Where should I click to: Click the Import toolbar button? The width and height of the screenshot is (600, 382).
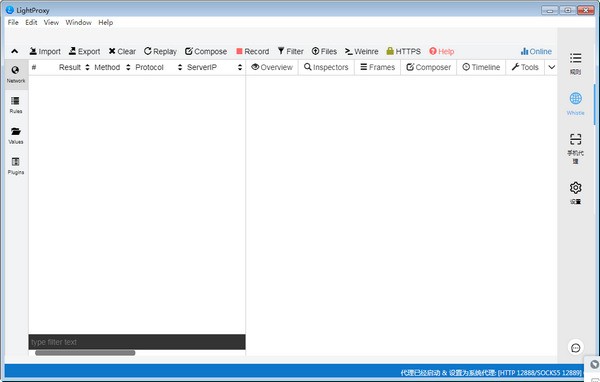coord(45,51)
